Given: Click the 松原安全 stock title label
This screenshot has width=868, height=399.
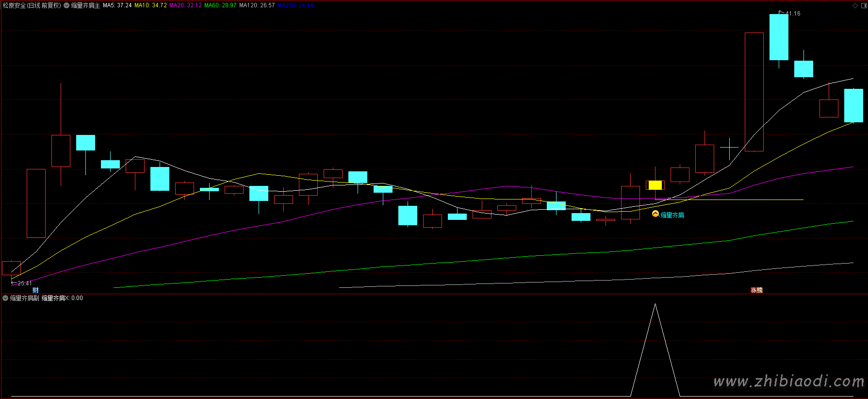Looking at the screenshot, I should [x=32, y=5].
